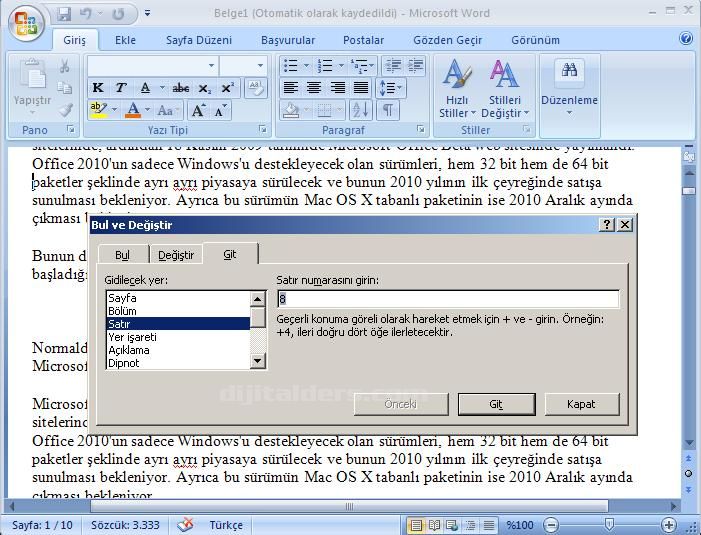Open the font name dropdown
701x535 pixels.
click(x=211, y=66)
